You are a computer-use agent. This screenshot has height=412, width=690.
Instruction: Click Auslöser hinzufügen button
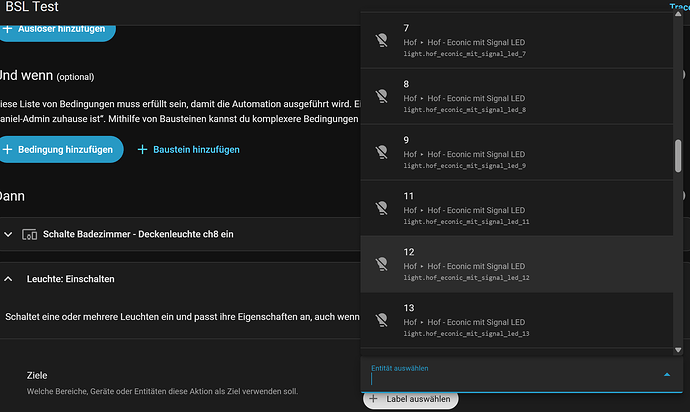[x=57, y=32]
